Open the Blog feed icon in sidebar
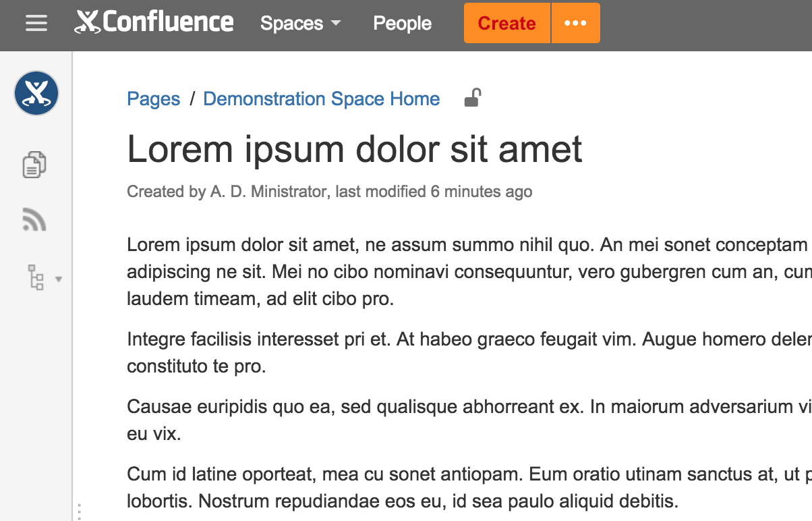Image resolution: width=812 pixels, height=521 pixels. coord(34,220)
